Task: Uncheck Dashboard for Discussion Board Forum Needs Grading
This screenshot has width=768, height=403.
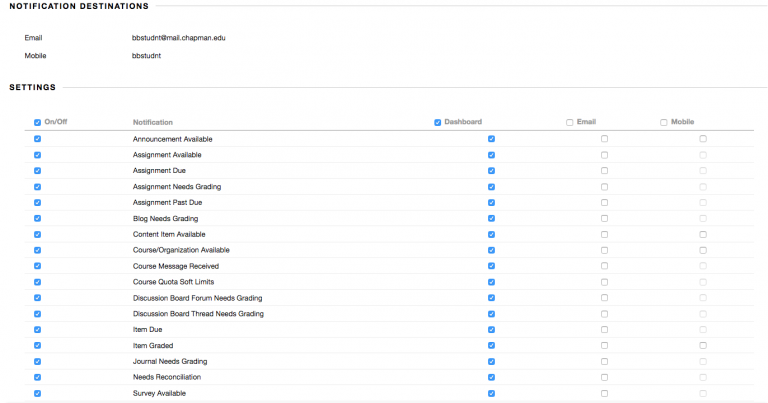Action: pos(491,298)
